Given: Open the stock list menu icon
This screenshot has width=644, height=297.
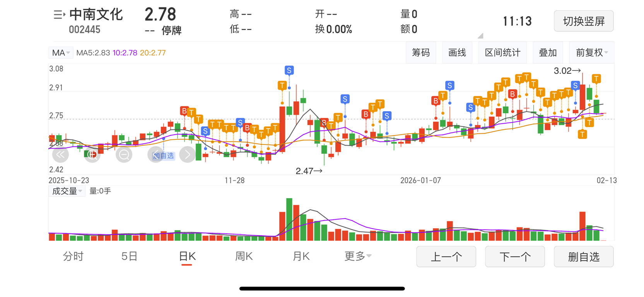Looking at the screenshot, I should (x=59, y=15).
